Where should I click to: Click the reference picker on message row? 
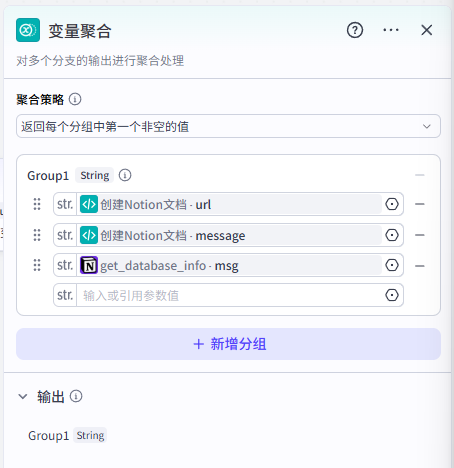click(392, 235)
